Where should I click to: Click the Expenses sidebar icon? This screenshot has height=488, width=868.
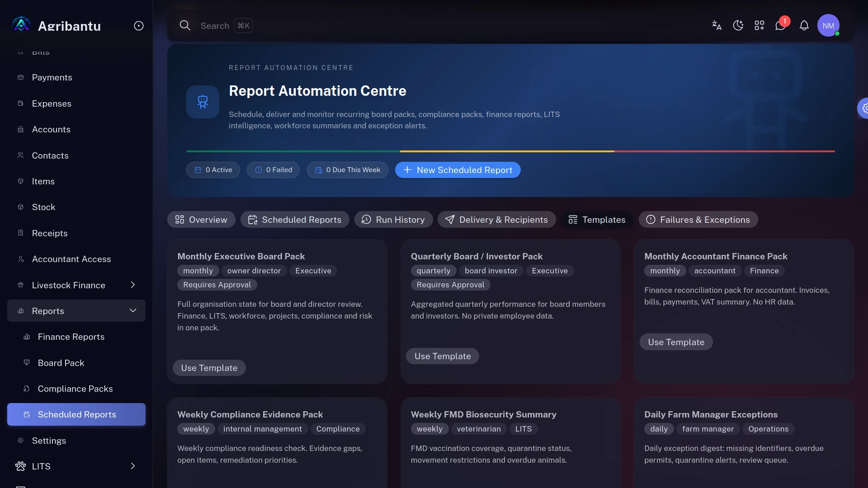(20, 103)
